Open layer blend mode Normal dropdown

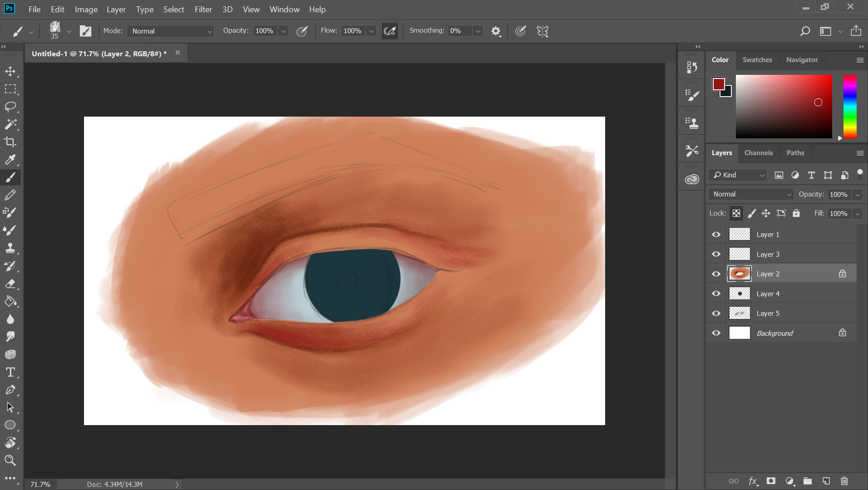point(751,194)
